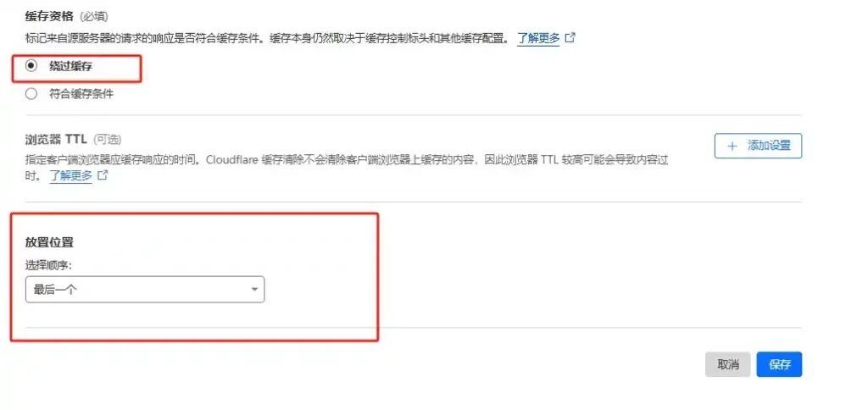Click the (可选) optional marker text
Viewport: 868px width, 410px height.
click(x=107, y=139)
